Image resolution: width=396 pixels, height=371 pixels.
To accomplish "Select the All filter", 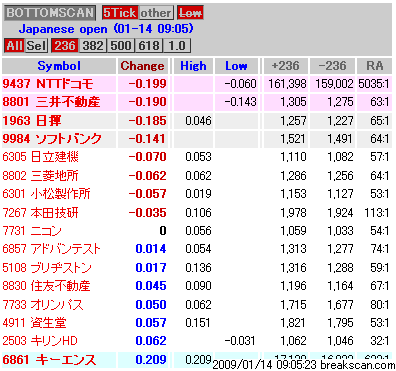I will pyautogui.click(x=14, y=45).
